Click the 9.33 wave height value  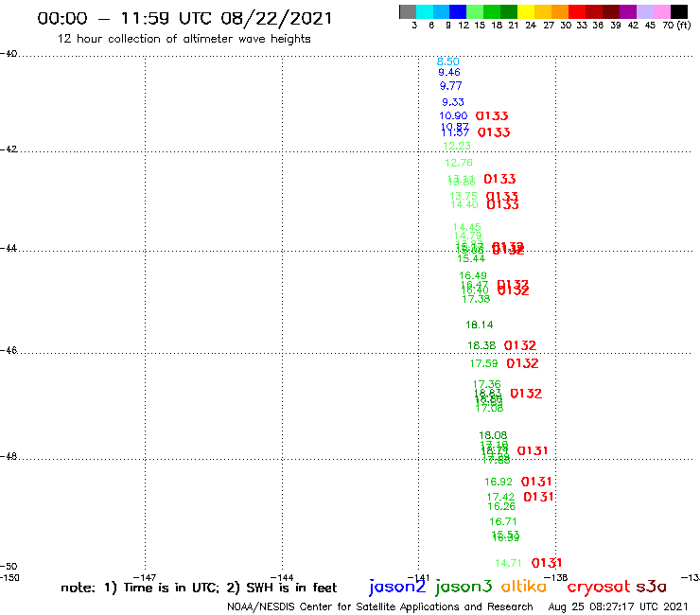pyautogui.click(x=453, y=102)
